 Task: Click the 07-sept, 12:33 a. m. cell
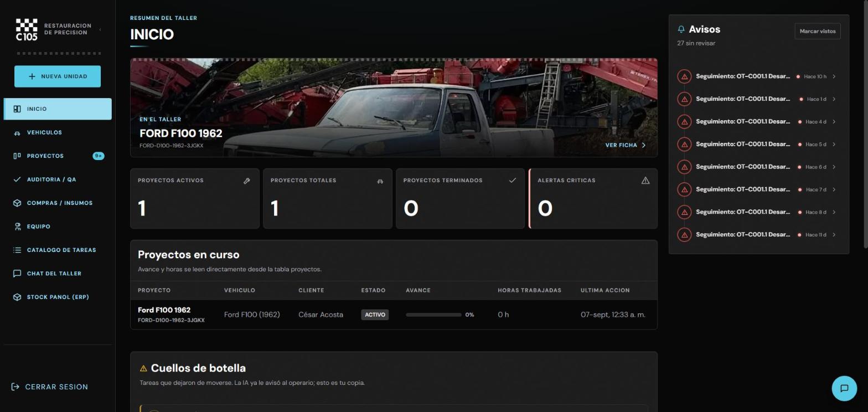(613, 315)
